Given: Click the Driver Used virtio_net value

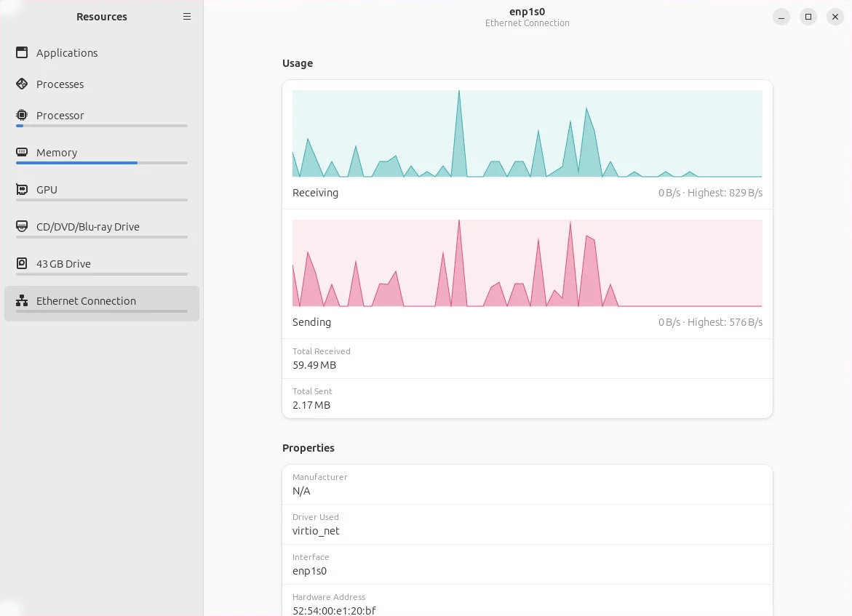Looking at the screenshot, I should (x=316, y=531).
